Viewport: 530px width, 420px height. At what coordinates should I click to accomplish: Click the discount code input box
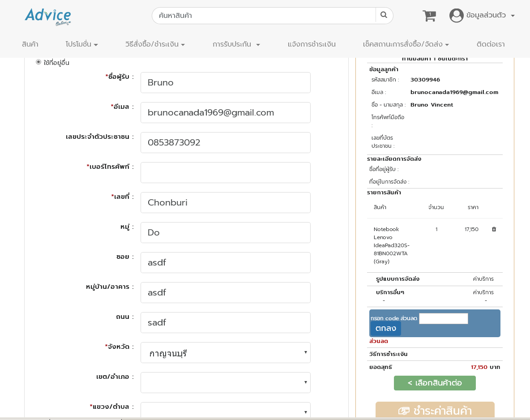point(444,318)
